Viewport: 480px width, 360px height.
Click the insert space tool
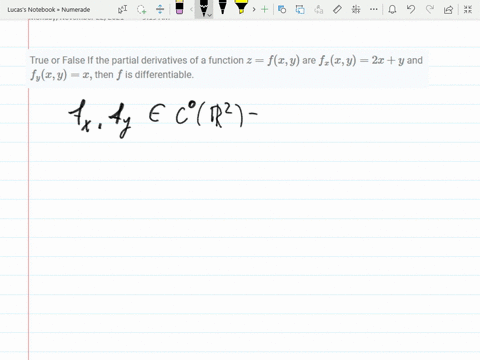click(160, 9)
